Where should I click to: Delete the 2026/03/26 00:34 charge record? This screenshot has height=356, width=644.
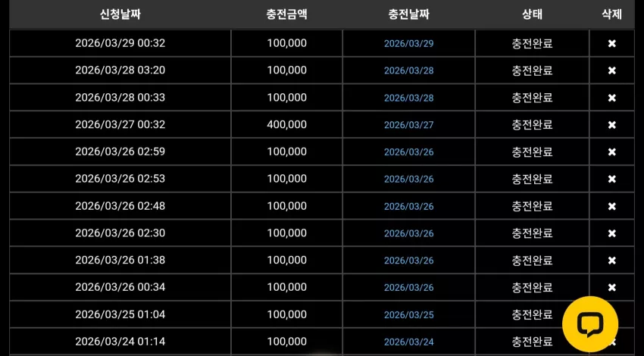pyautogui.click(x=612, y=287)
